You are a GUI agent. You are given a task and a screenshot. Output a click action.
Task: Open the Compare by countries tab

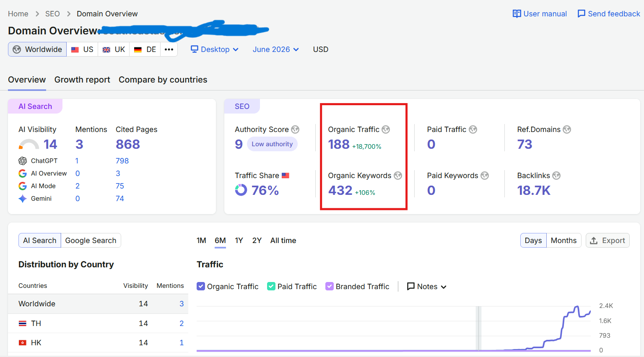tap(163, 80)
